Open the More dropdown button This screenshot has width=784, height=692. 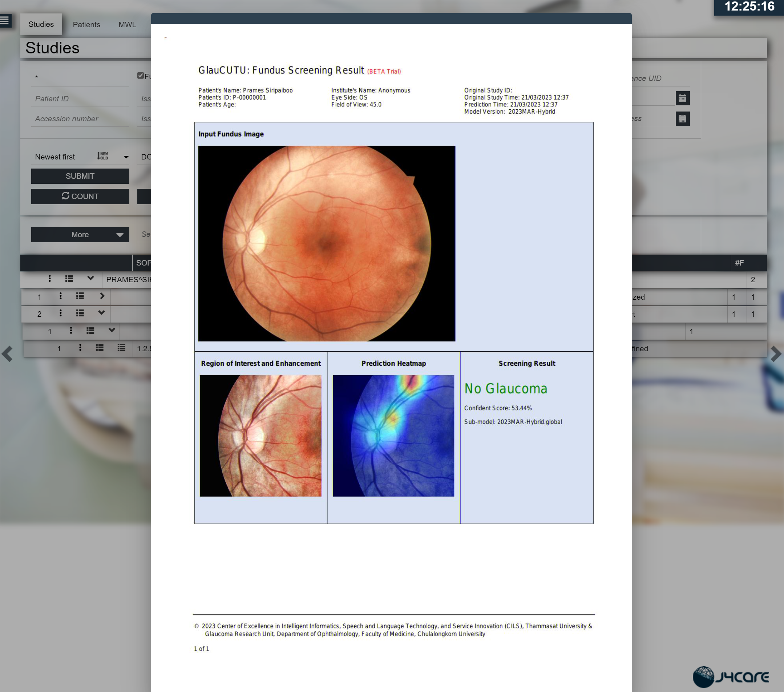coord(80,235)
